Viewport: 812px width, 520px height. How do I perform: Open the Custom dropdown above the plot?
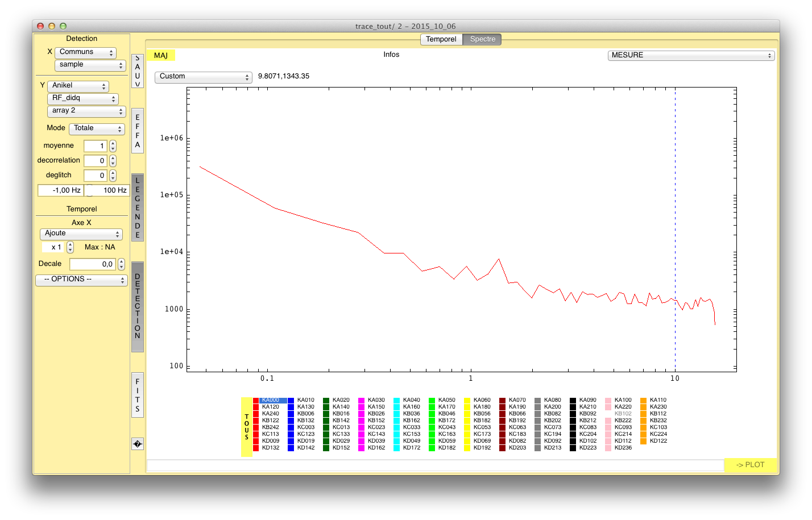203,77
